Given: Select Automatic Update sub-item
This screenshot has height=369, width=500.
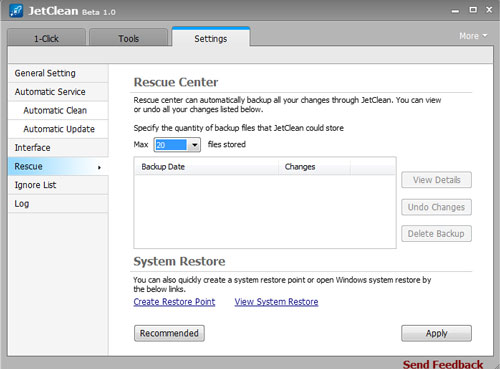Looking at the screenshot, I should pos(58,129).
